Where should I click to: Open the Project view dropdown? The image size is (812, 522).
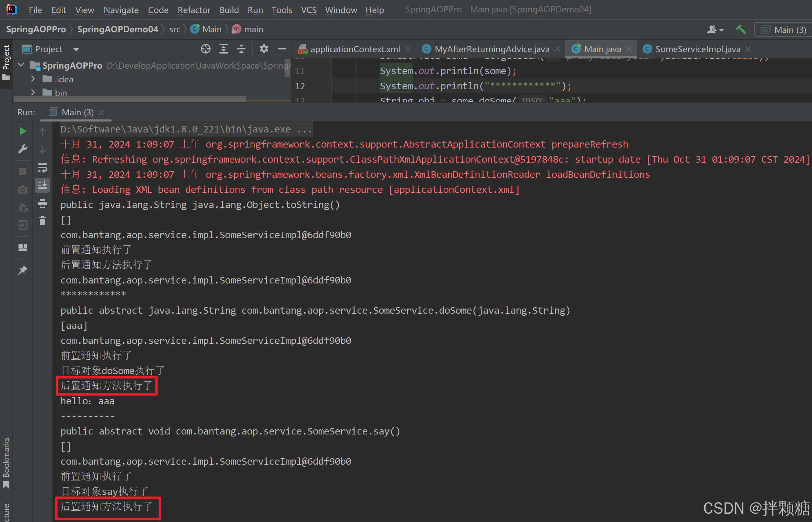coord(76,49)
